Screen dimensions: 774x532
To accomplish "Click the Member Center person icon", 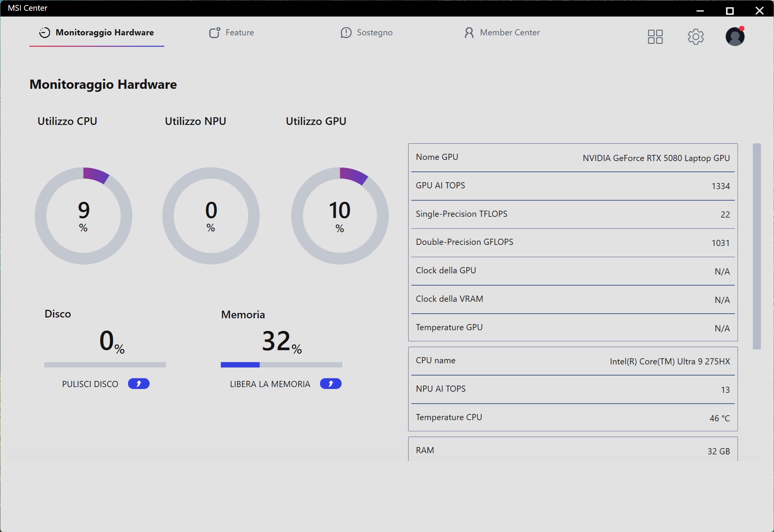I will (x=469, y=33).
